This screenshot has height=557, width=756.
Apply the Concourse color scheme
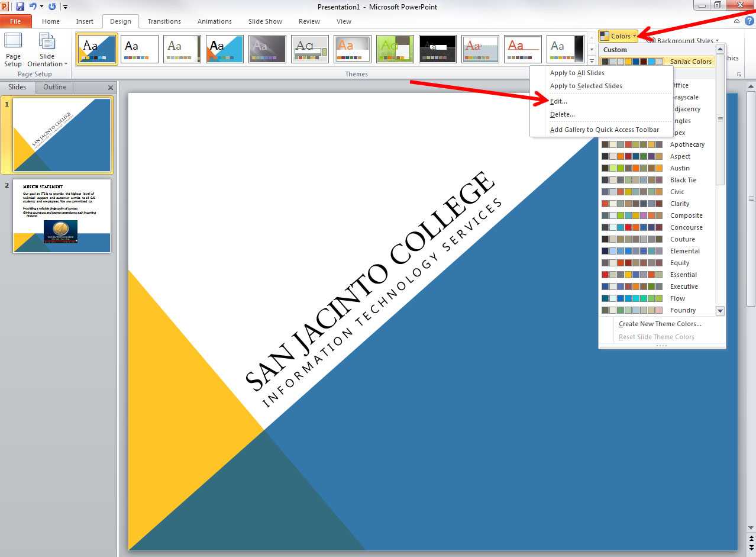[x=657, y=227]
